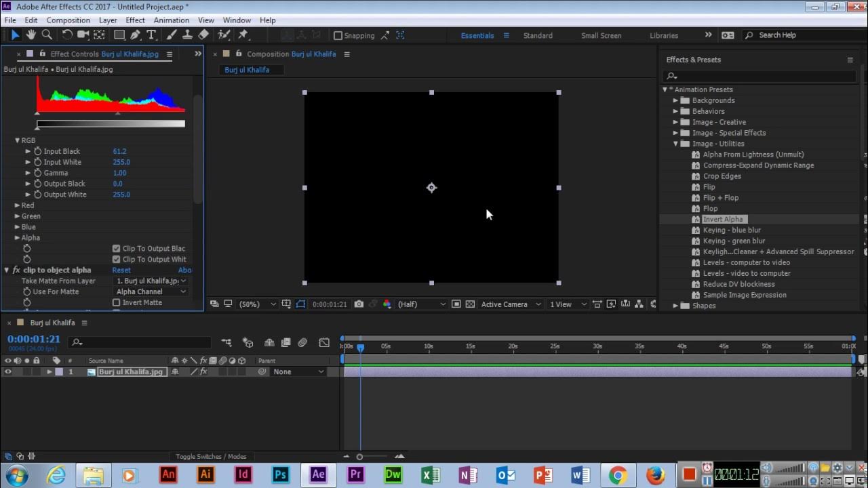The image size is (868, 488).
Task: Toggle Output White stopwatch
Action: (38, 195)
